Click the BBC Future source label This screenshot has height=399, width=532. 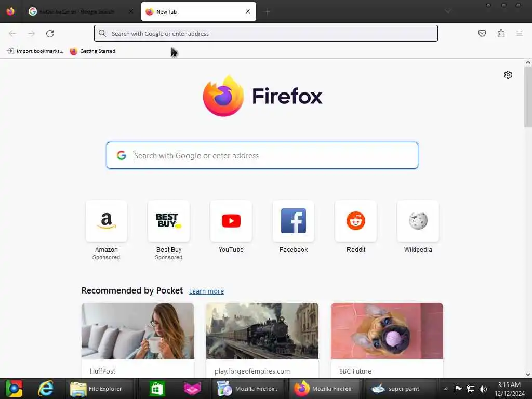pos(355,371)
